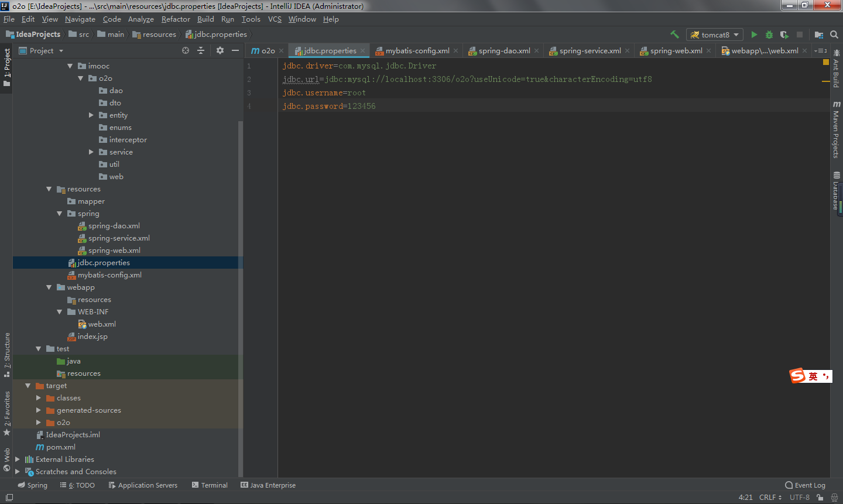
Task: Click line 2 in editor gutter
Action: click(249, 80)
